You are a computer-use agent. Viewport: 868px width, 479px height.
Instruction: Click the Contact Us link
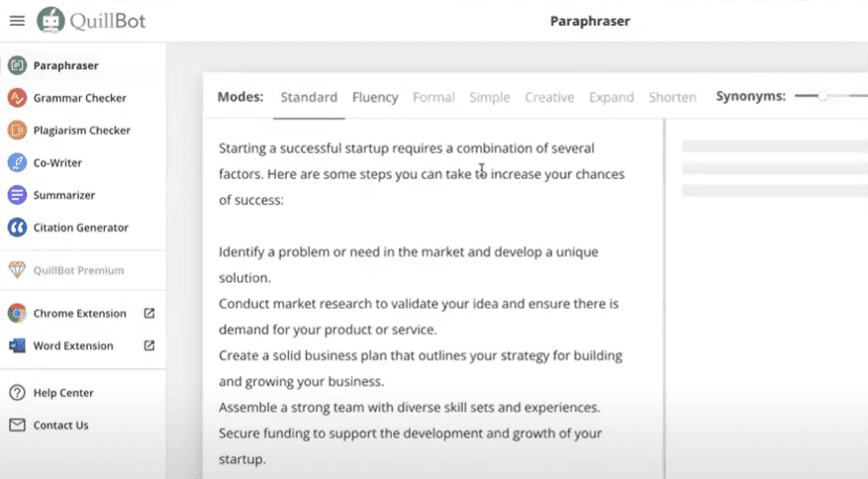click(61, 426)
